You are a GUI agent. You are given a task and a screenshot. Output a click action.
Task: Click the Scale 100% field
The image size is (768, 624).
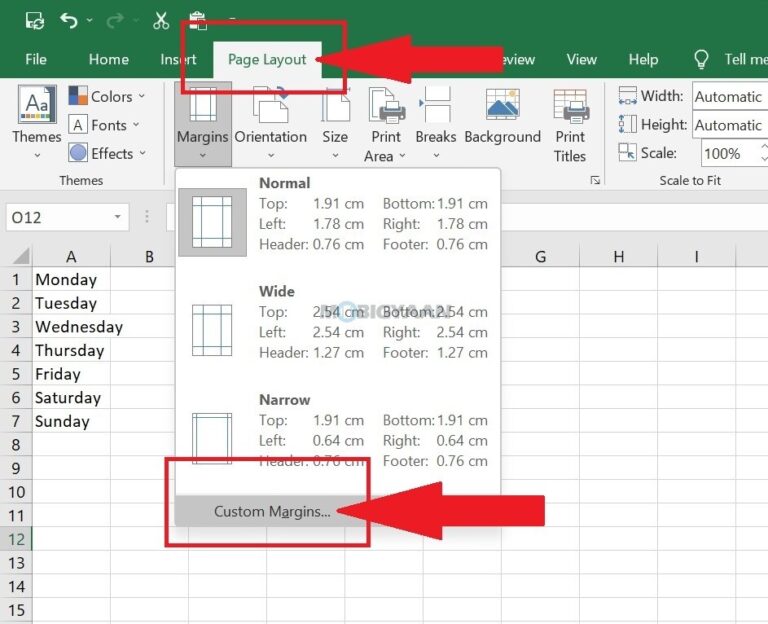pyautogui.click(x=730, y=154)
